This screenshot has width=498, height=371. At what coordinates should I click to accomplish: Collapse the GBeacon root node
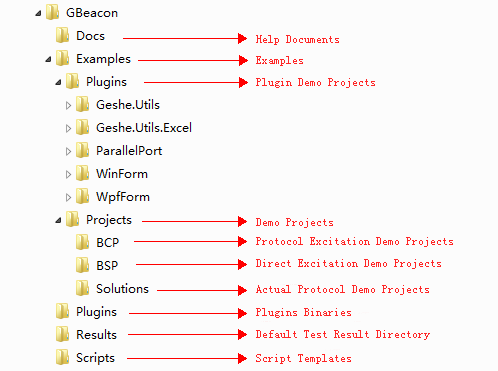point(38,14)
